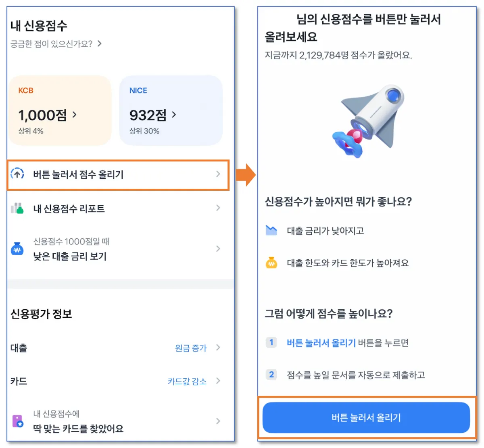Screen dimensions: 484x448
Task: Open the 카드값 감소 card link
Action: click(187, 381)
